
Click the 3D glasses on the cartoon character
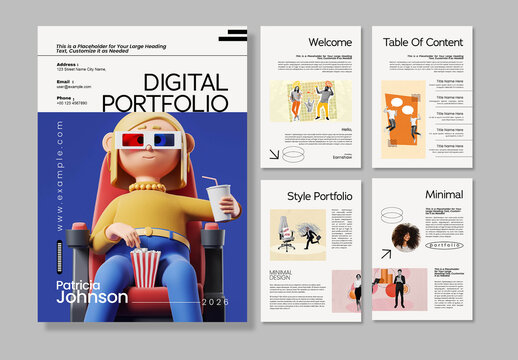pos(149,140)
